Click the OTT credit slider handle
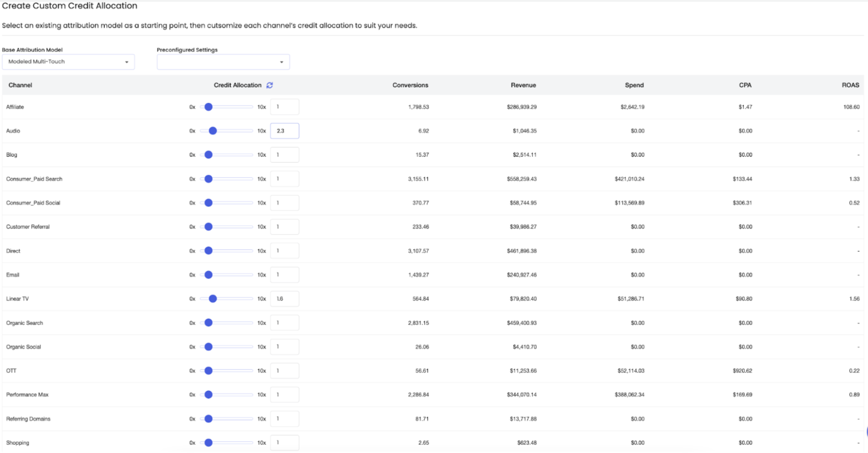868x453 pixels. coord(208,371)
